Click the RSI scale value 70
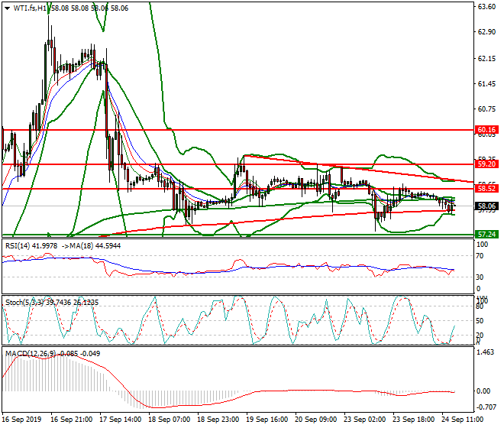This screenshot has height=428, width=504. tap(480, 256)
